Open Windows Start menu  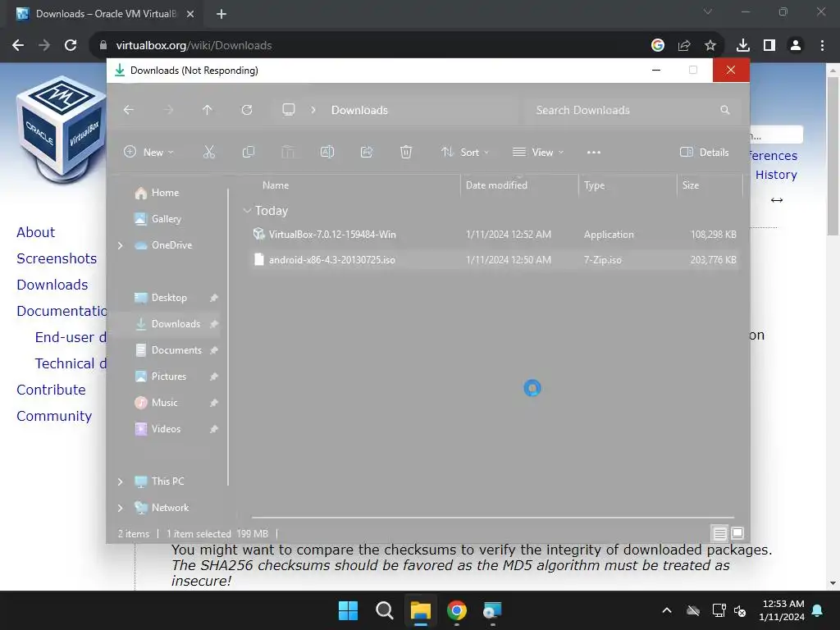click(348, 610)
